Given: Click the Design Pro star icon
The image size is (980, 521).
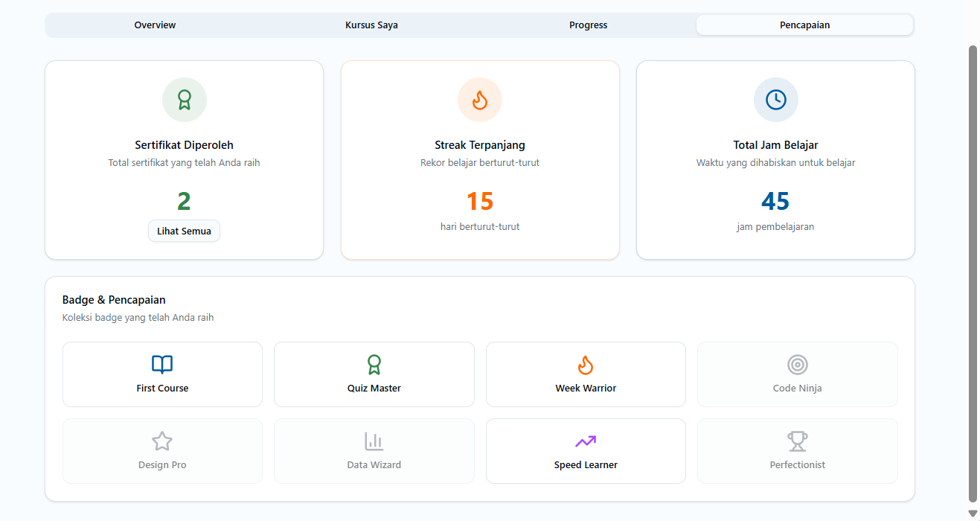Looking at the screenshot, I should coord(162,441).
